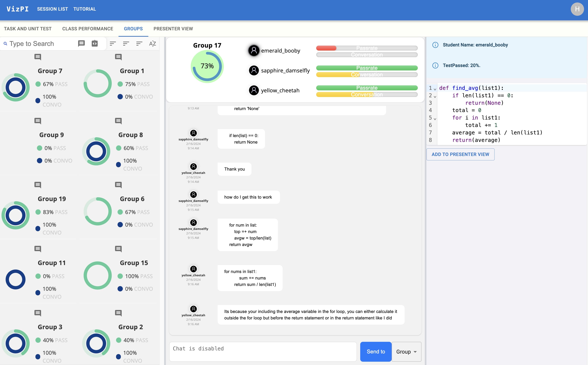This screenshot has width=588, height=365.
Task: Select Group 7 title
Action: [x=50, y=71]
